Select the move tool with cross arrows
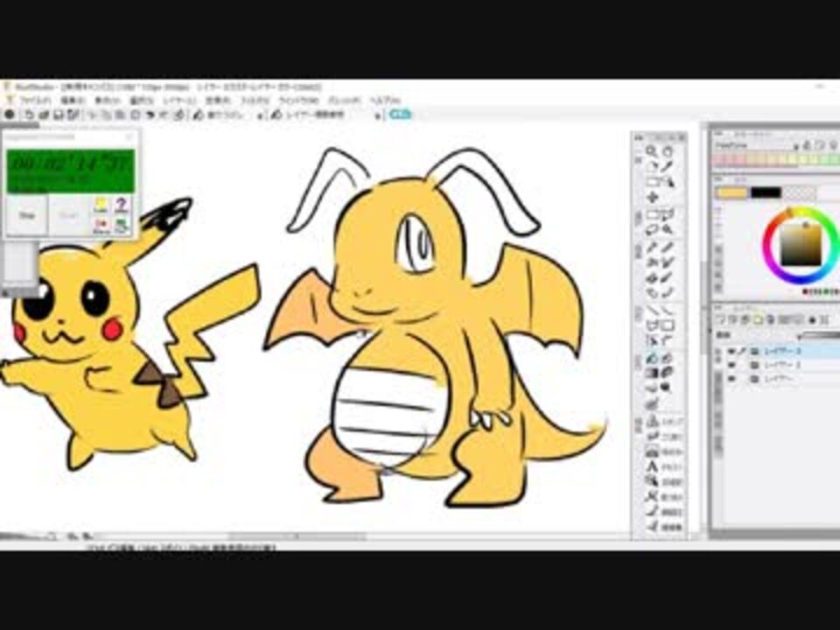840x630 pixels. 652,198
